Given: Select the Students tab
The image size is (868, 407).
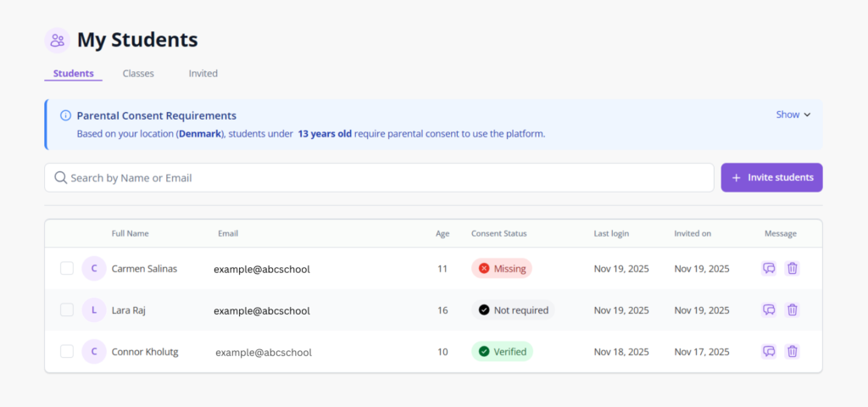Looking at the screenshot, I should click(x=74, y=74).
